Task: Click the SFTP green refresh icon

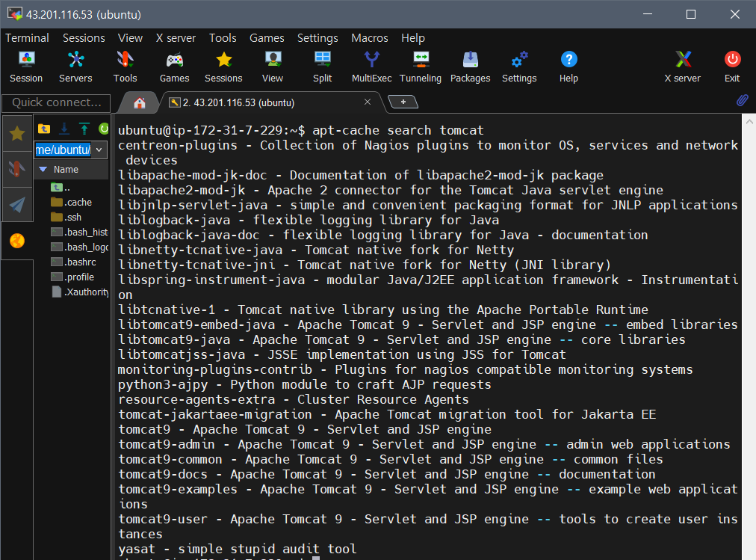Action: click(104, 129)
